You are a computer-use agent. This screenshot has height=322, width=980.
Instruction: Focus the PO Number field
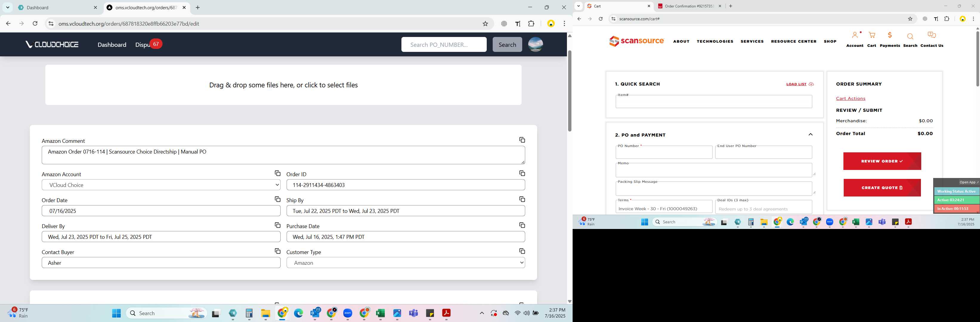pyautogui.click(x=664, y=152)
